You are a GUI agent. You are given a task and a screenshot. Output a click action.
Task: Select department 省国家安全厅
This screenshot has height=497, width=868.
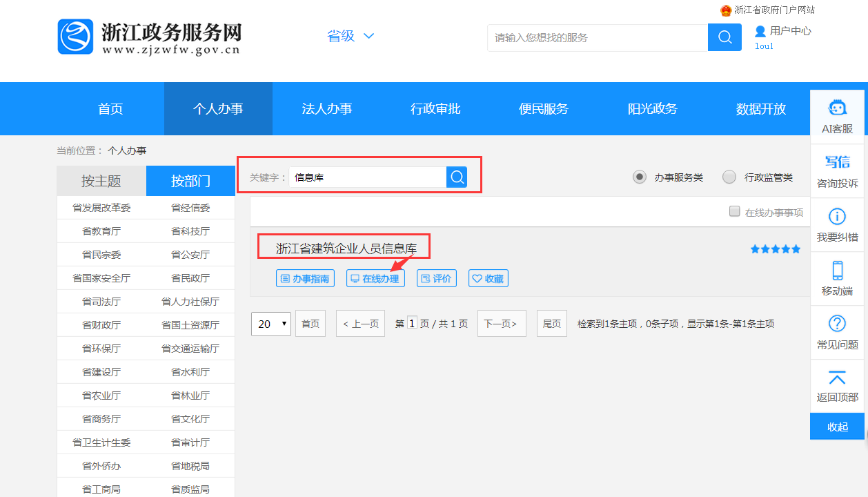click(x=101, y=278)
